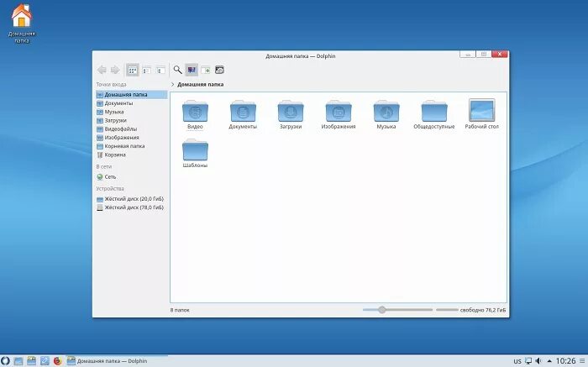The image size is (588, 367).
Task: Open the Find magnifier tool
Action: click(x=177, y=70)
